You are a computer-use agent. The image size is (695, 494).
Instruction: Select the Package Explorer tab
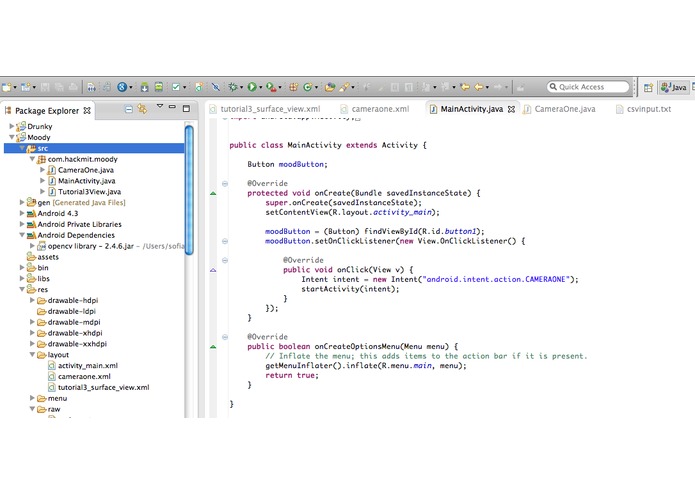tap(47, 111)
